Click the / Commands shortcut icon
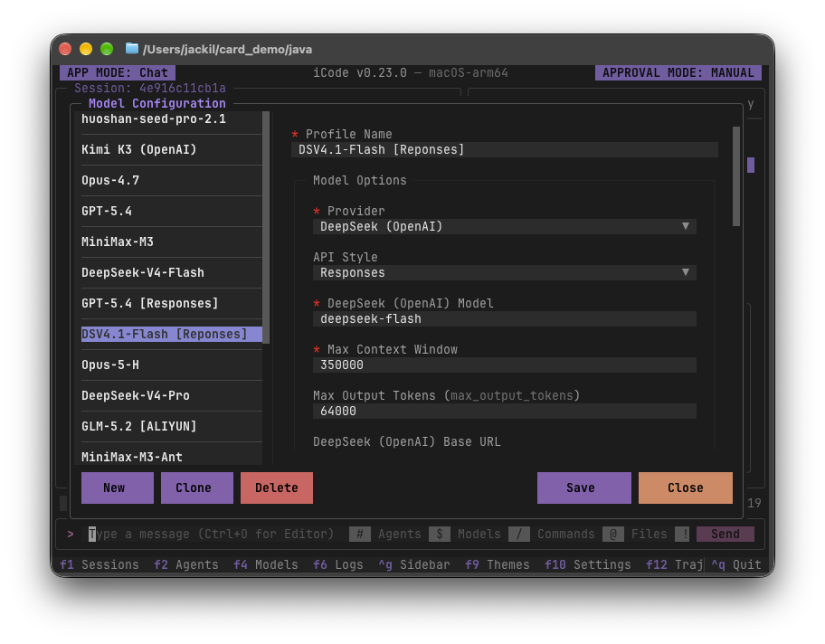The height and width of the screenshot is (644, 825). click(518, 534)
